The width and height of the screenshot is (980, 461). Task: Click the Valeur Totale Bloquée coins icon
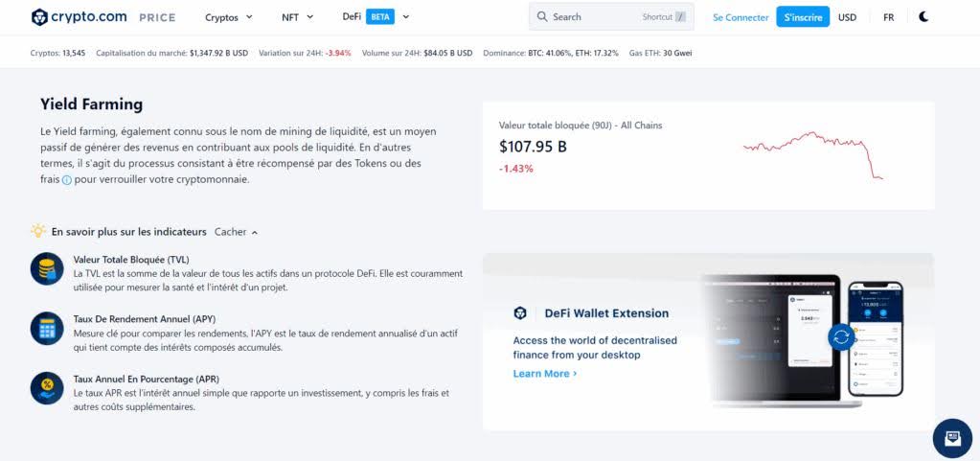(x=46, y=269)
